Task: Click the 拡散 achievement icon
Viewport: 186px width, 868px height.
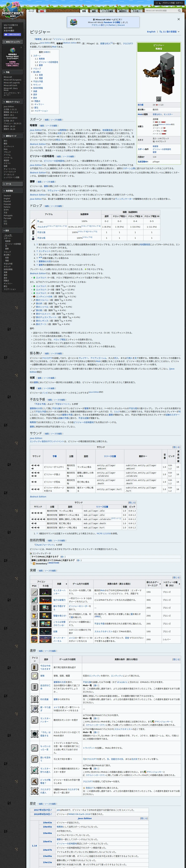Action: pyautogui.click(x=34, y=631)
